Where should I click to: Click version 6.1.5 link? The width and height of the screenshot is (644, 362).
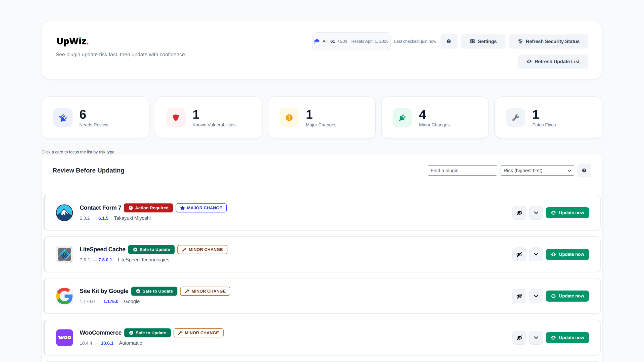pyautogui.click(x=103, y=218)
